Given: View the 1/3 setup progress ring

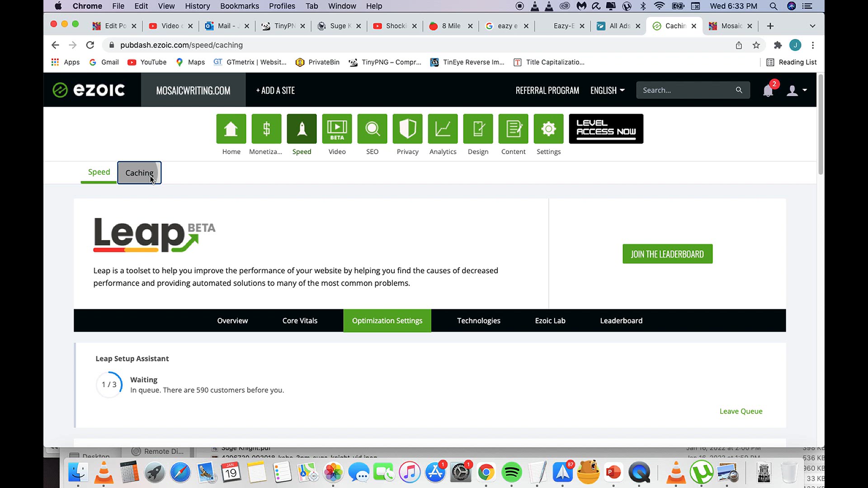Looking at the screenshot, I should pyautogui.click(x=109, y=385).
